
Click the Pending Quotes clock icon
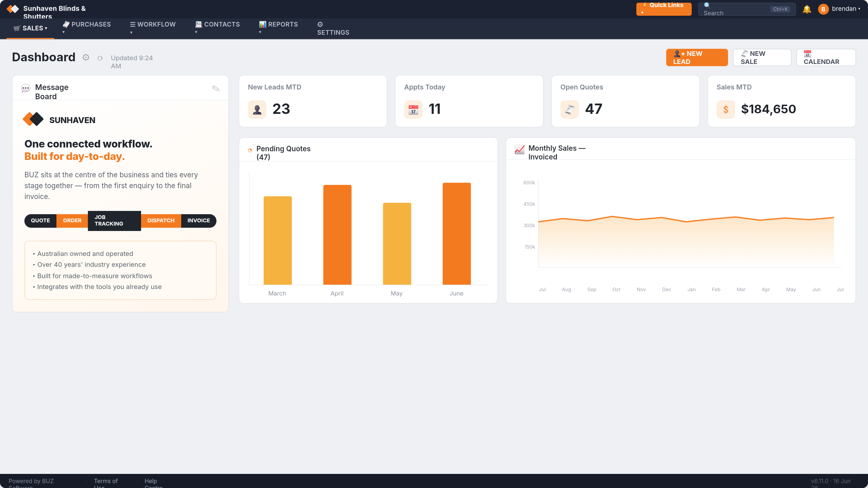[x=250, y=150]
